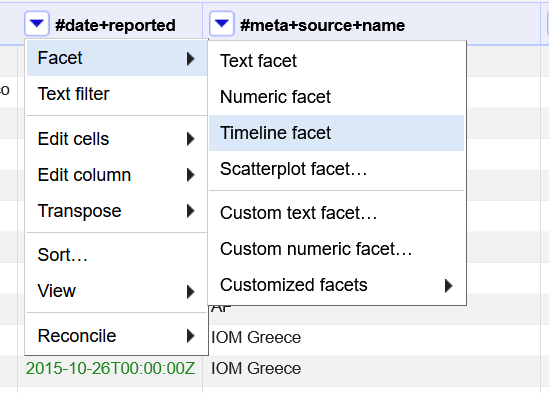Choose Text filter from the column menu

point(117,94)
